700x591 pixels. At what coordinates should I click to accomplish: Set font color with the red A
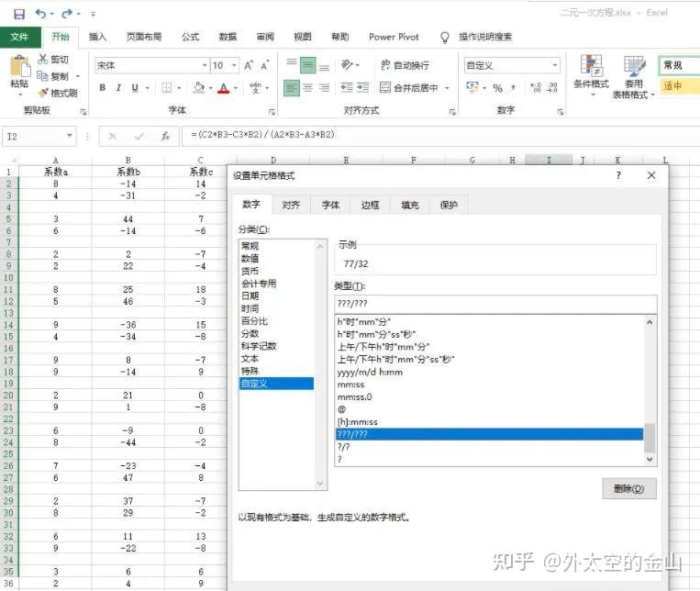coord(224,88)
